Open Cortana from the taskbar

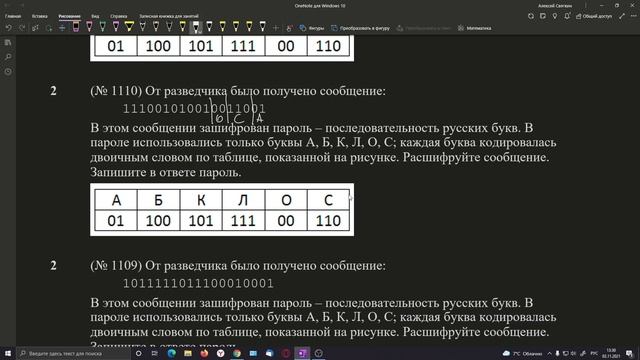[138, 353]
